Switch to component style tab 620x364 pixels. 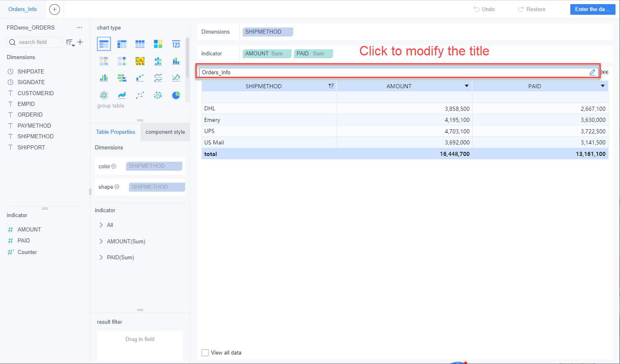coord(165,132)
